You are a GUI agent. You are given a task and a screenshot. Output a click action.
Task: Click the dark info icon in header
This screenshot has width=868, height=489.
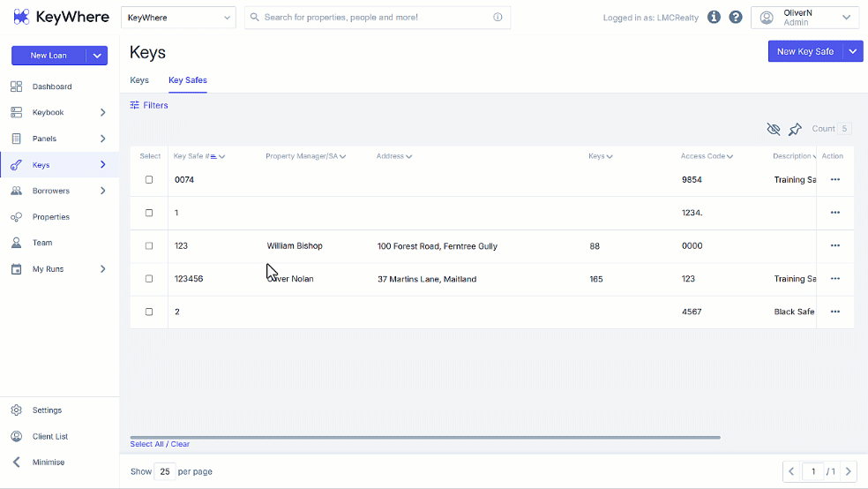pos(715,17)
